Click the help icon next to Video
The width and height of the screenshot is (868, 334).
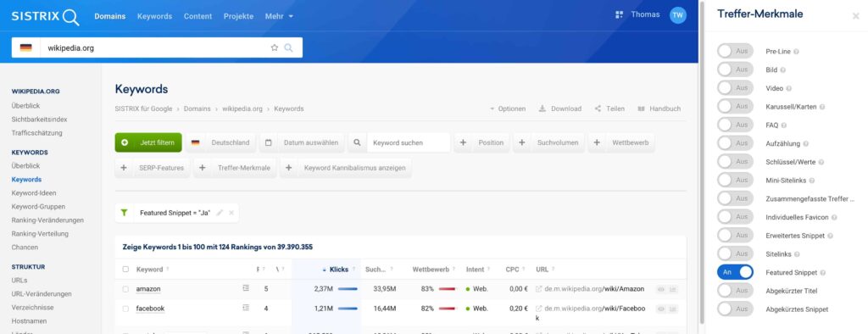click(789, 89)
